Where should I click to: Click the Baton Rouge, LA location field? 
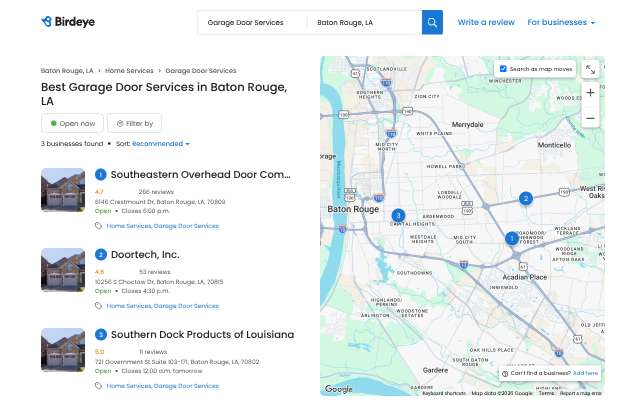(x=364, y=22)
